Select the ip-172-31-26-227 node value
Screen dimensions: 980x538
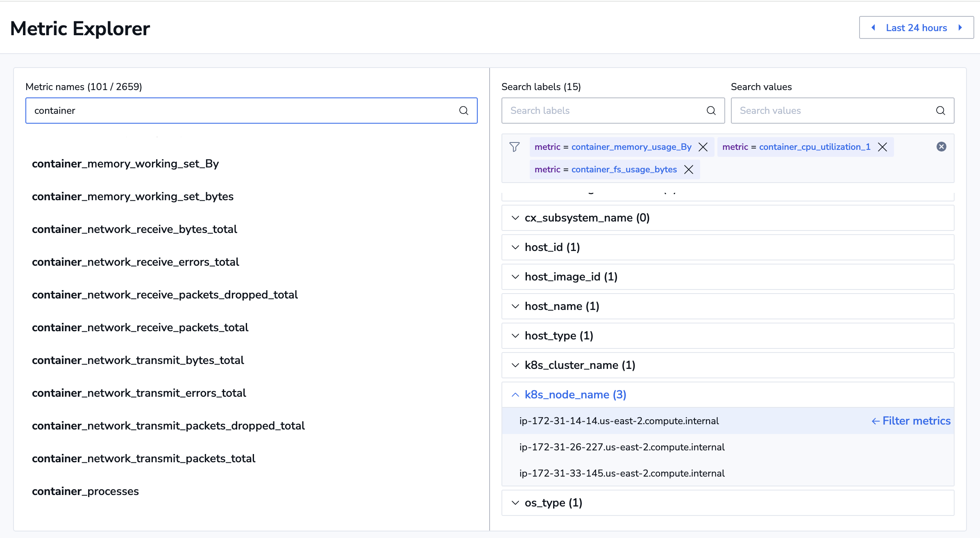(622, 447)
